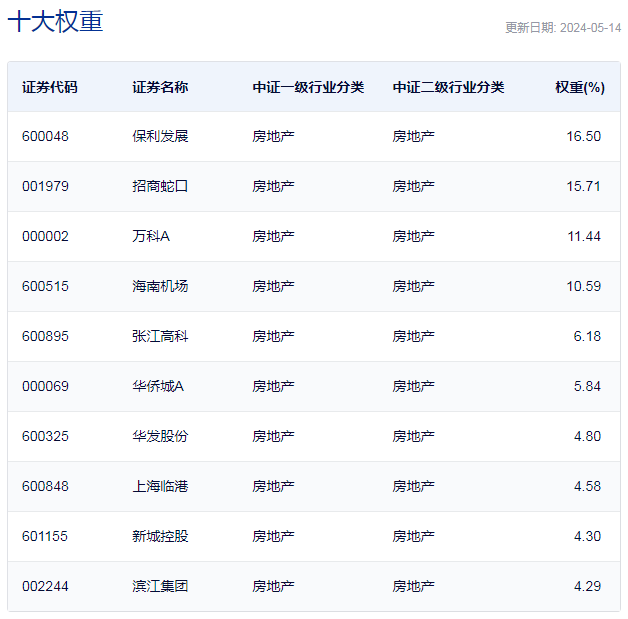Select stock name 海南机场
The width and height of the screenshot is (628, 619).
click(160, 286)
